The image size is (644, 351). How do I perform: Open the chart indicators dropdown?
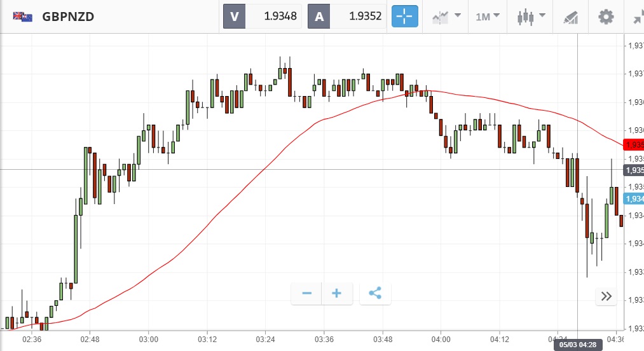tap(446, 17)
